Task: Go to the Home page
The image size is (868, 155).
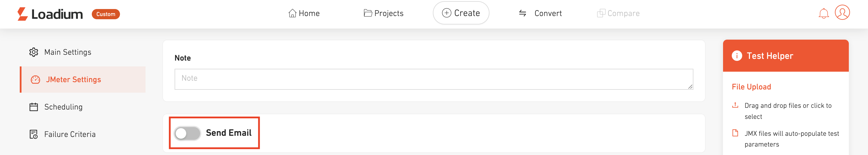Action: tap(304, 13)
